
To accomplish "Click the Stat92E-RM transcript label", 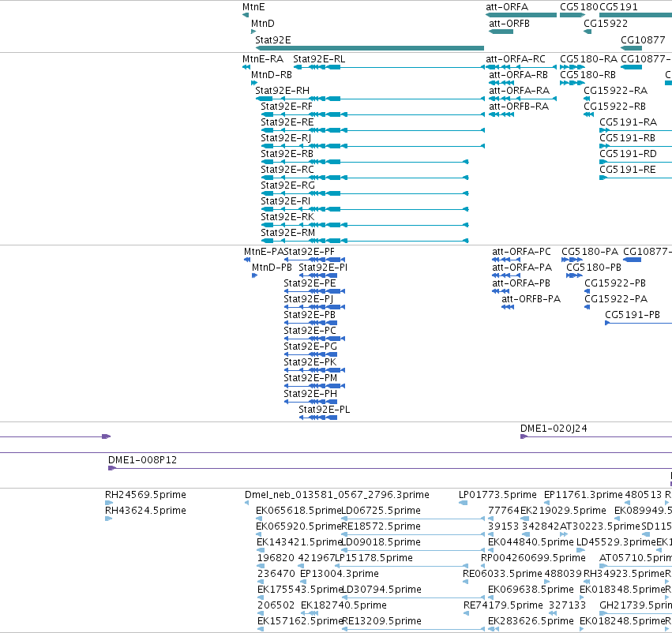I will 287,233.
